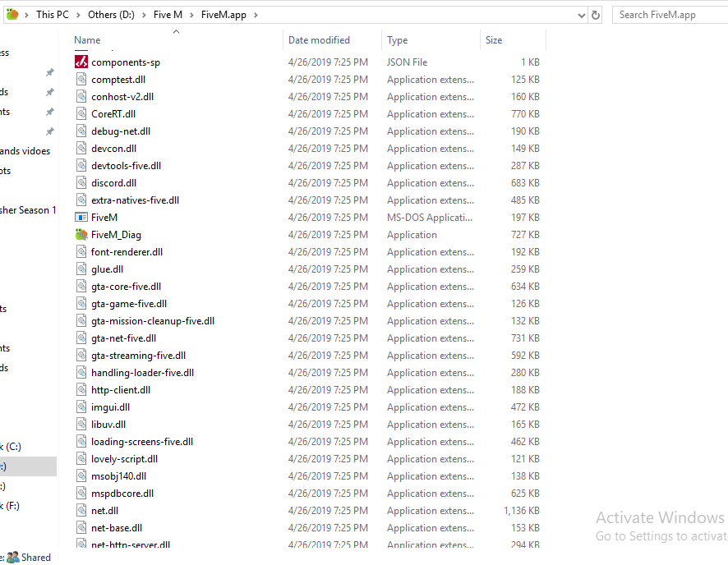Click the address bar location icon
The width and height of the screenshot is (728, 565).
coord(12,15)
